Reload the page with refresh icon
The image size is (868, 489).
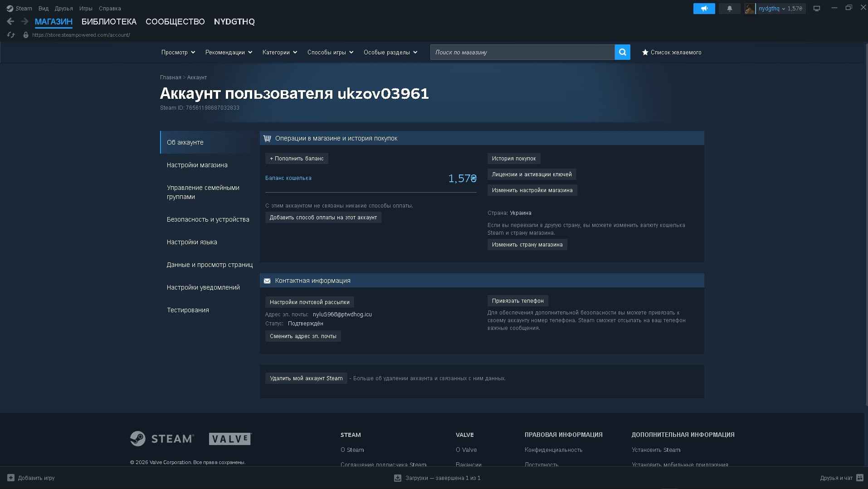(11, 35)
